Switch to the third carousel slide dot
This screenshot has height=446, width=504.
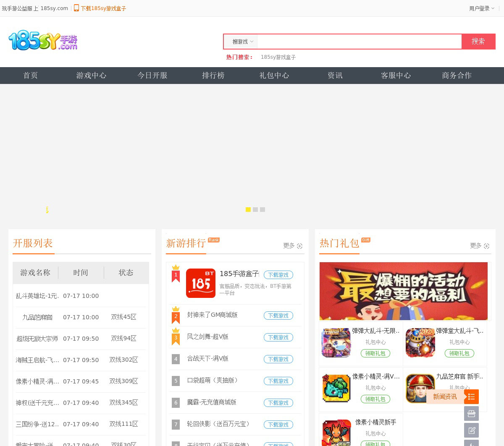(x=262, y=209)
